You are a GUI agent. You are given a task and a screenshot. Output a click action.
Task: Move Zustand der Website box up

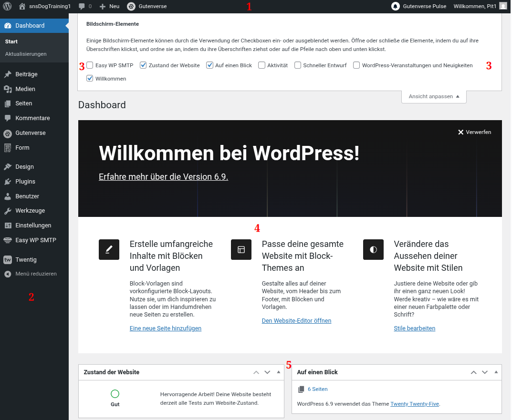coord(256,372)
